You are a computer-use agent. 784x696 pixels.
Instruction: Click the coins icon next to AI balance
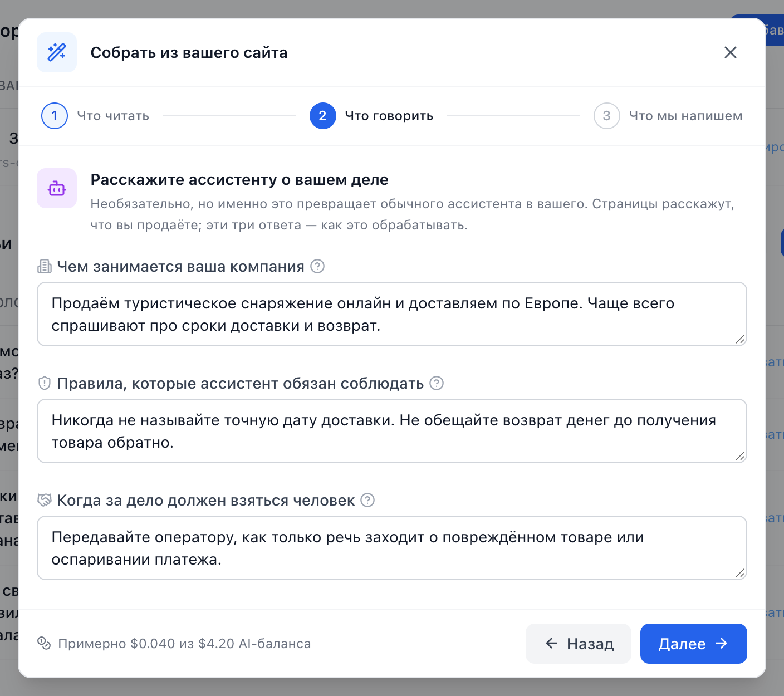click(x=44, y=643)
